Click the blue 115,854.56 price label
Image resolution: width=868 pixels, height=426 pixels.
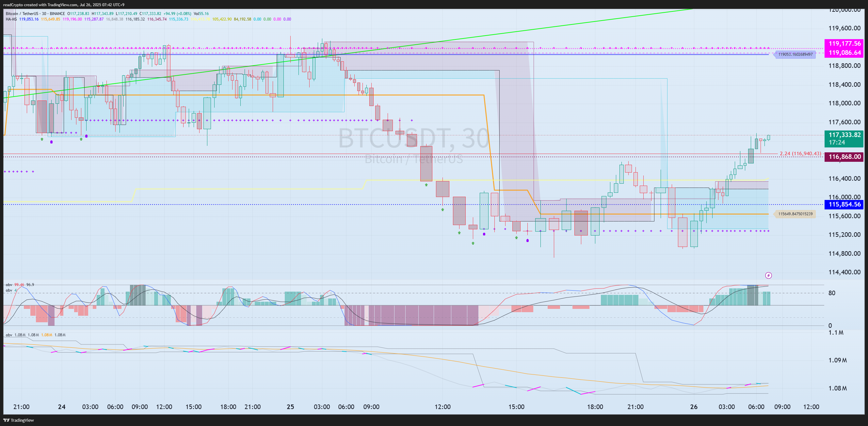(x=844, y=205)
